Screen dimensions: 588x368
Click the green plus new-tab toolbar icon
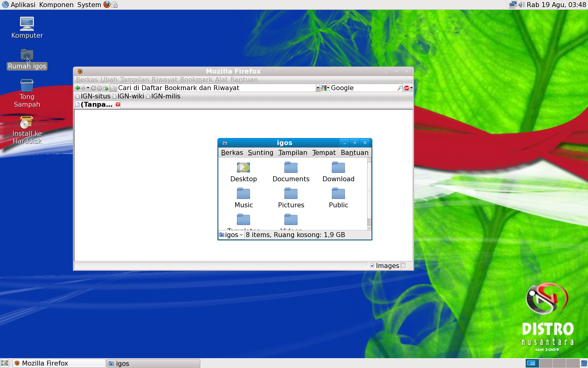pyautogui.click(x=106, y=88)
